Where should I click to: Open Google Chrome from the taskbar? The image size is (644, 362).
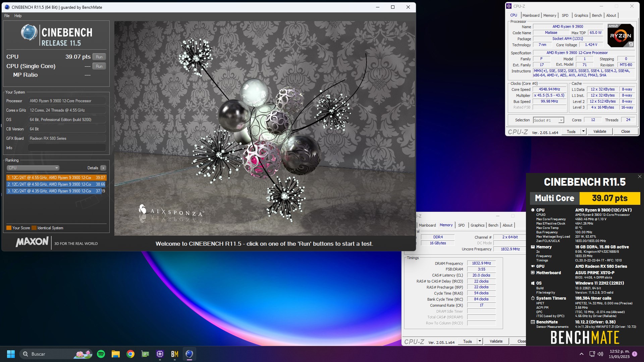130,354
